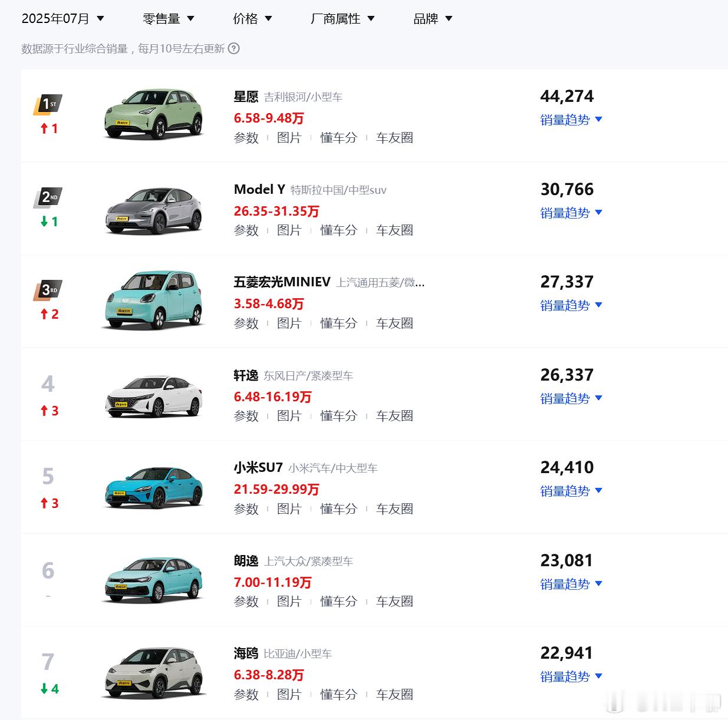Image resolution: width=728 pixels, height=720 pixels.
Task: Click 吉利银河/小型车 category text
Action: coord(303,97)
